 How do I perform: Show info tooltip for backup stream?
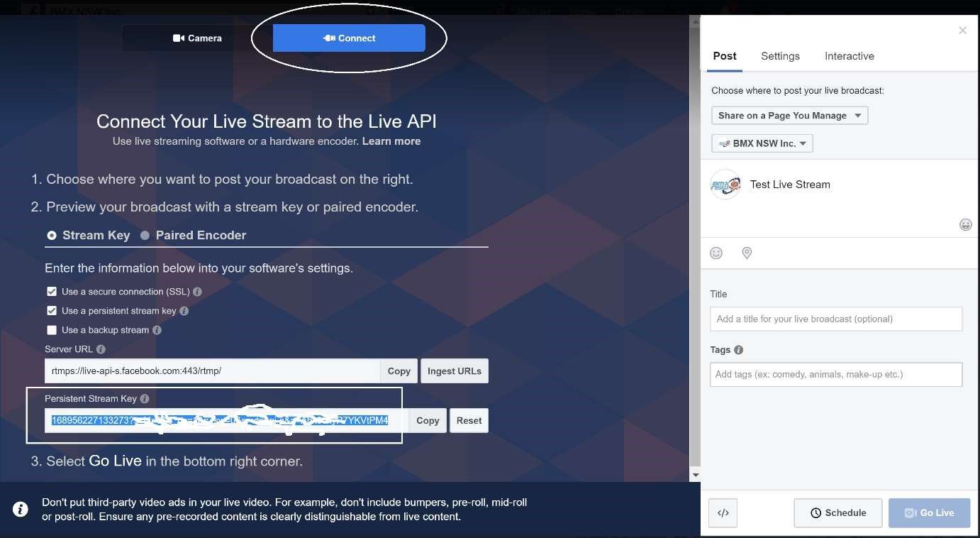click(x=157, y=330)
